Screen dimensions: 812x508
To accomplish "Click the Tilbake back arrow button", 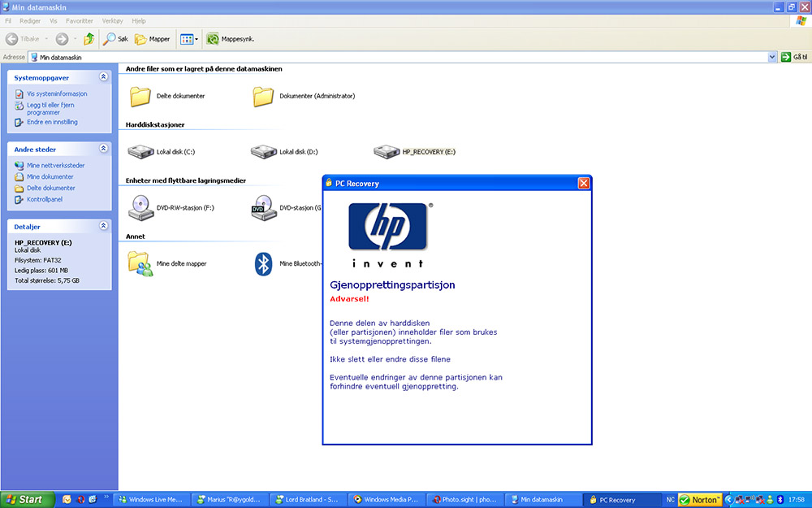I will [22, 39].
